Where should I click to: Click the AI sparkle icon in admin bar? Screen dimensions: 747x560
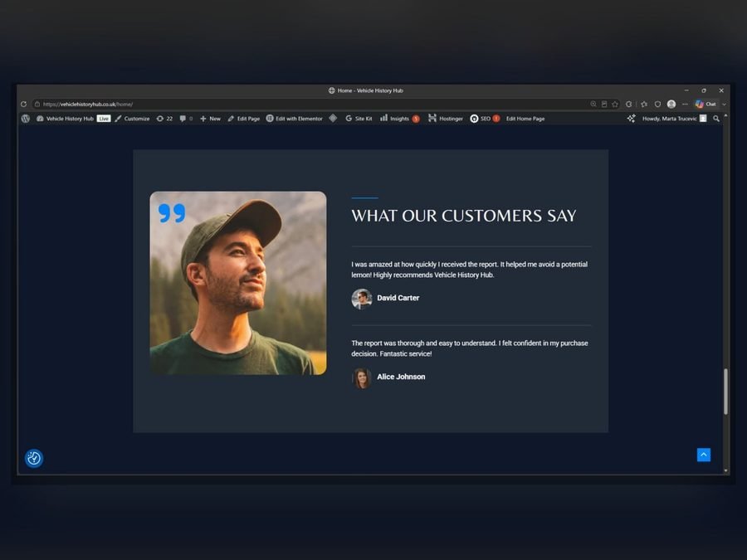[x=632, y=119]
